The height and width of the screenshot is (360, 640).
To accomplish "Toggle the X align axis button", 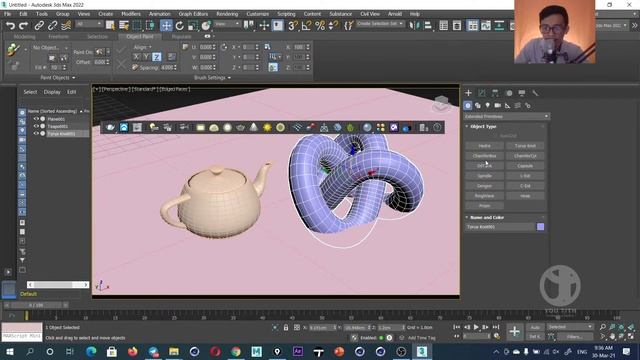I will 136,57.
